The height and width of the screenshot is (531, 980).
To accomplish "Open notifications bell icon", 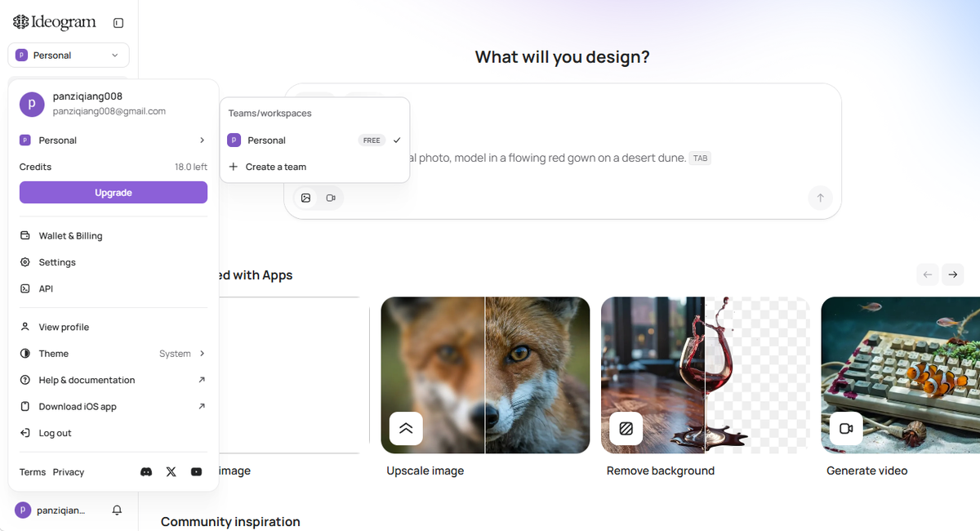I will point(117,510).
